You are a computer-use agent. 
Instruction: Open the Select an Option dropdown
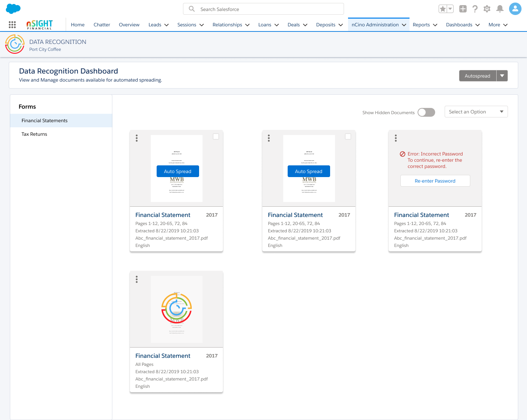(476, 112)
